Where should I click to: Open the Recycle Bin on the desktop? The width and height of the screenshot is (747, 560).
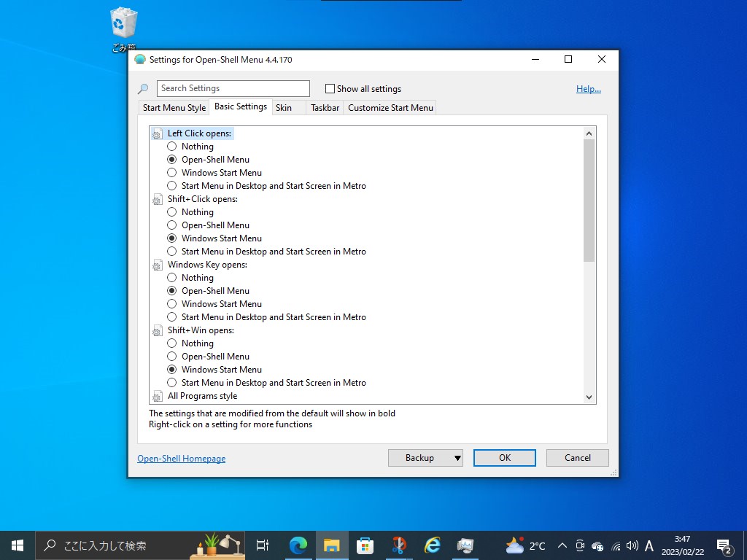tap(124, 28)
